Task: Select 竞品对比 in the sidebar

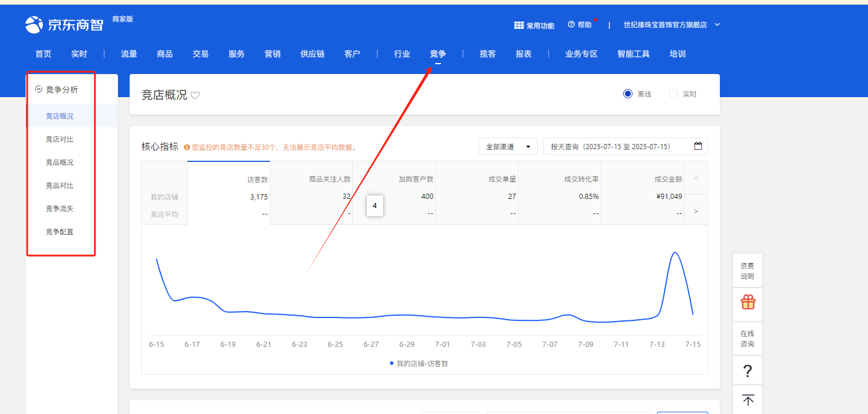Action: pos(60,186)
